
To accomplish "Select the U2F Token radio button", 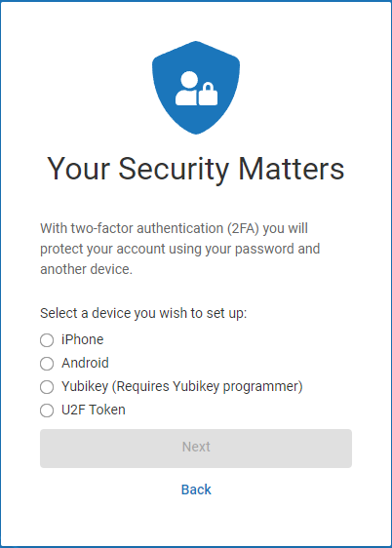I will 47,411.
